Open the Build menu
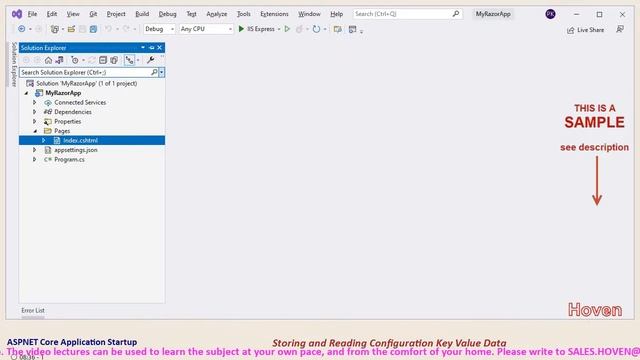640x360 pixels. pos(142,14)
